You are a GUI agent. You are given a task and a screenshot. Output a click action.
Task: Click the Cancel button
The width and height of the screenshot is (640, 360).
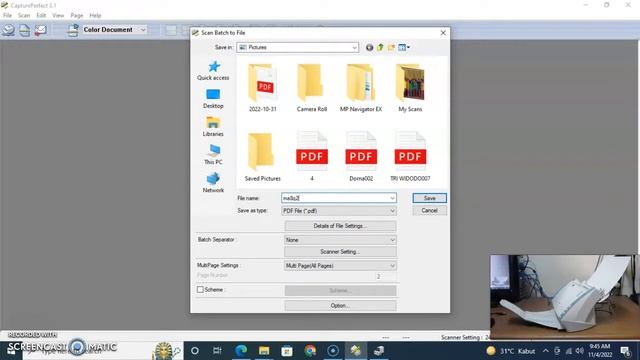click(429, 210)
